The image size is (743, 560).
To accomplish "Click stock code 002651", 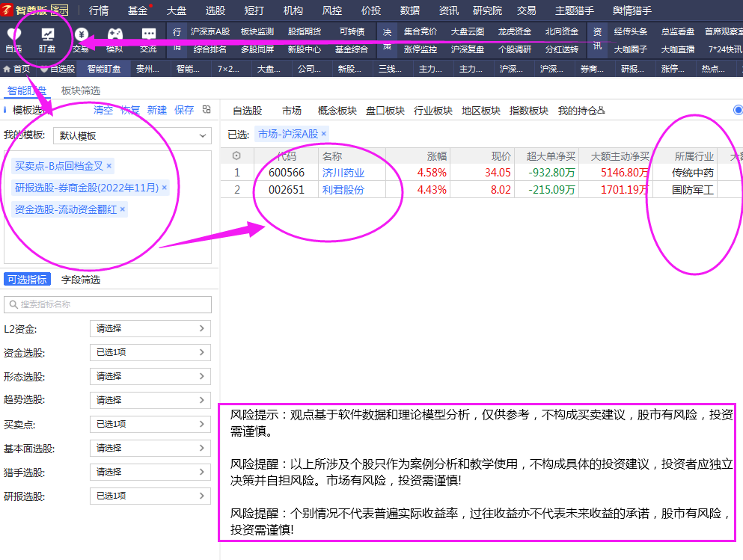I will pyautogui.click(x=287, y=190).
